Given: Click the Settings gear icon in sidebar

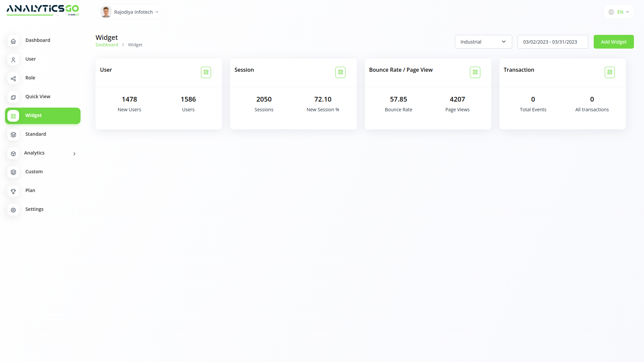Looking at the screenshot, I should (x=13, y=210).
